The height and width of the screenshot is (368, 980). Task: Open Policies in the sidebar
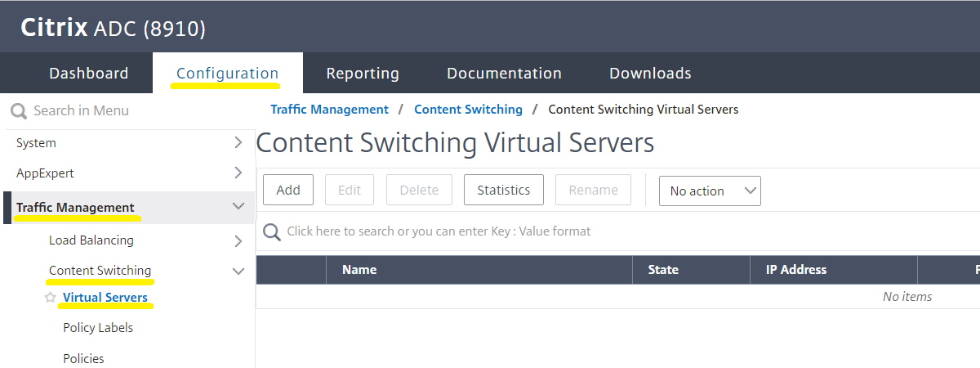click(x=83, y=358)
